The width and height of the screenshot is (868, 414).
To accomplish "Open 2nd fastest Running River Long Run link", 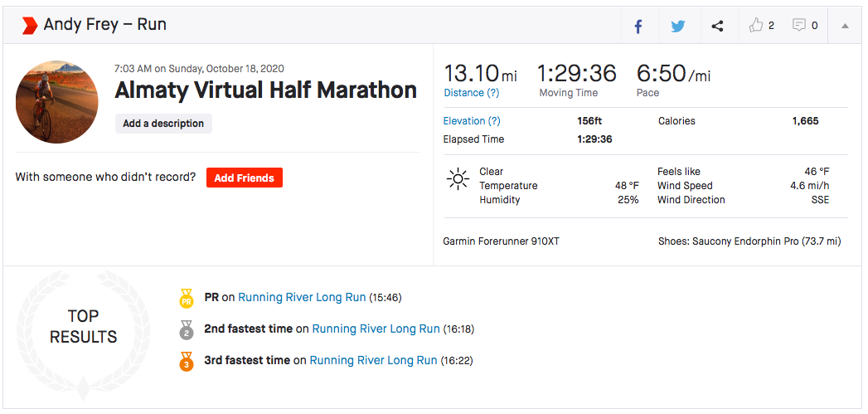I will (376, 329).
